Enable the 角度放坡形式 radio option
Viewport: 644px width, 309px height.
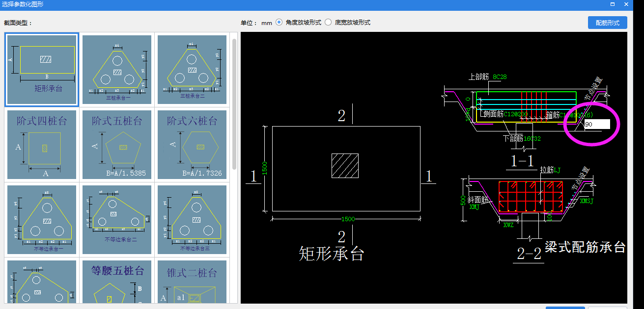coord(279,23)
